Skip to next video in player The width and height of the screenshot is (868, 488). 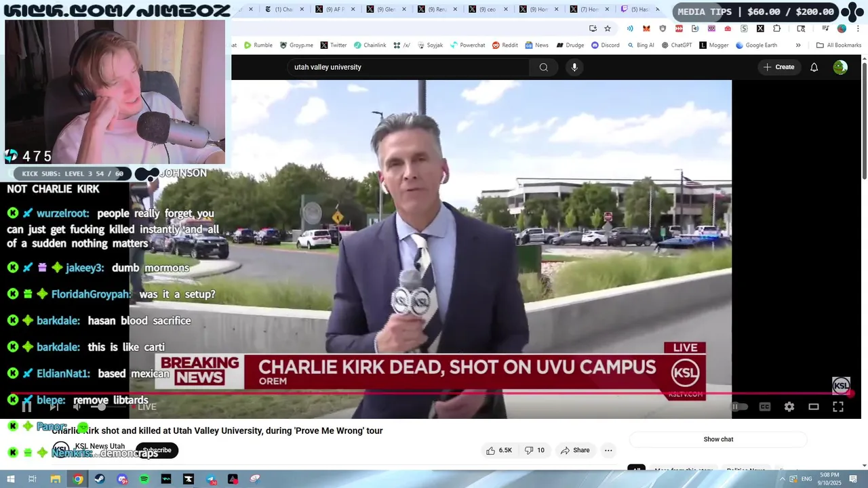click(54, 407)
